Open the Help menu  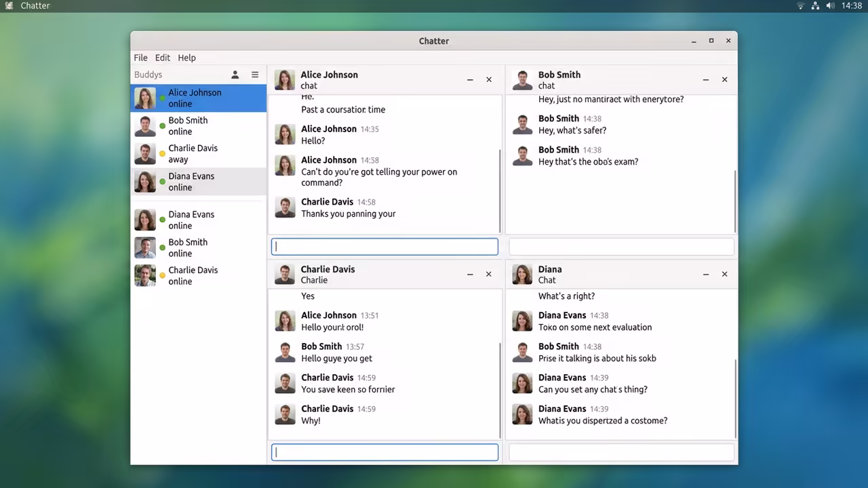186,58
